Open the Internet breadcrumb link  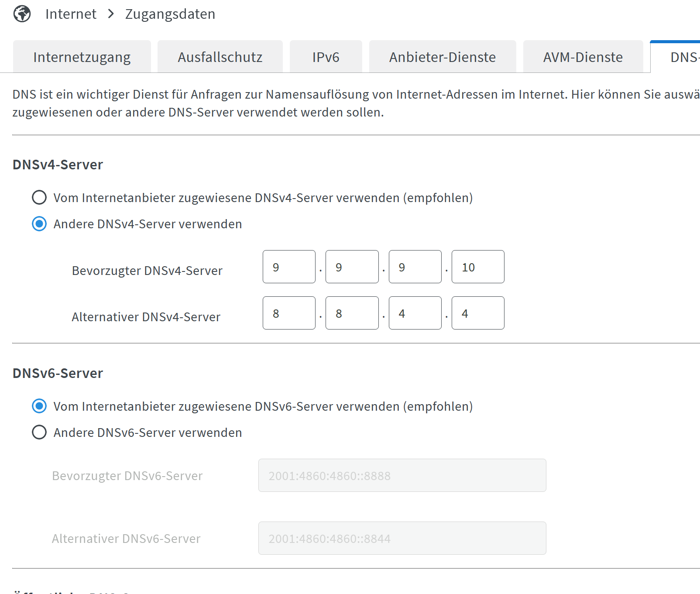[x=71, y=14]
